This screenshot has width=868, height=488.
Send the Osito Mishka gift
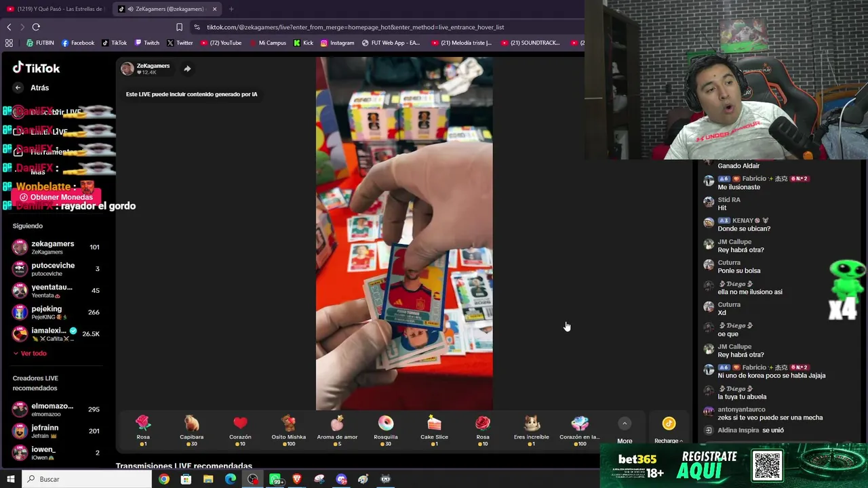click(x=289, y=430)
